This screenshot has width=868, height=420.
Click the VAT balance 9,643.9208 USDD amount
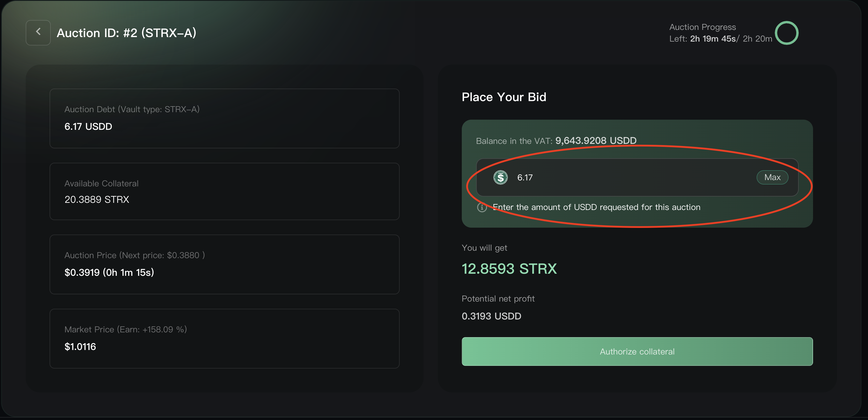tap(596, 141)
